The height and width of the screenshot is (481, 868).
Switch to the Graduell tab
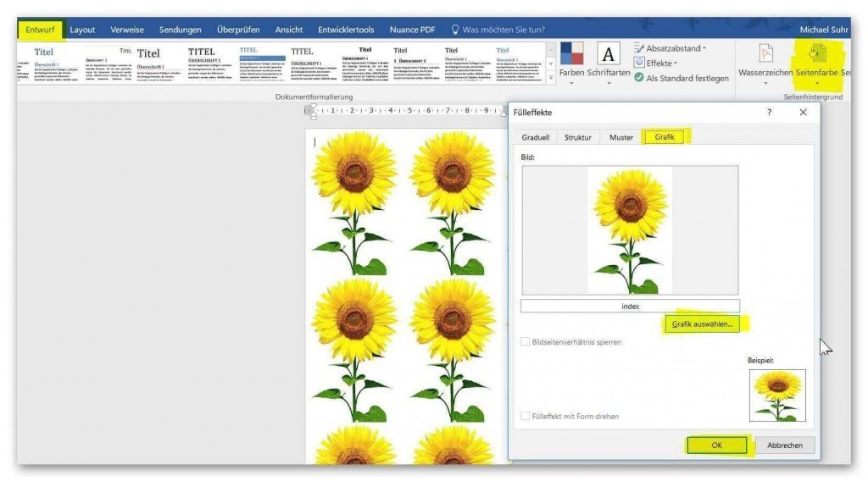(x=536, y=137)
